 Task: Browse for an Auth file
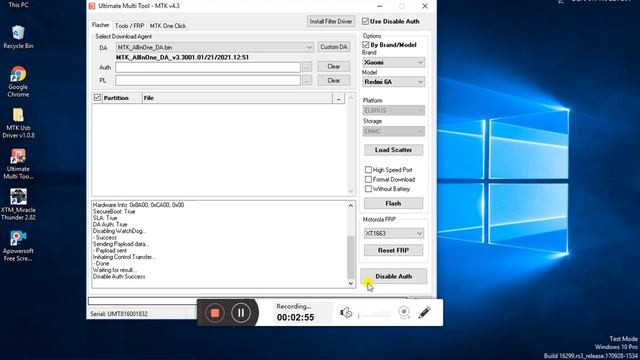click(x=307, y=67)
